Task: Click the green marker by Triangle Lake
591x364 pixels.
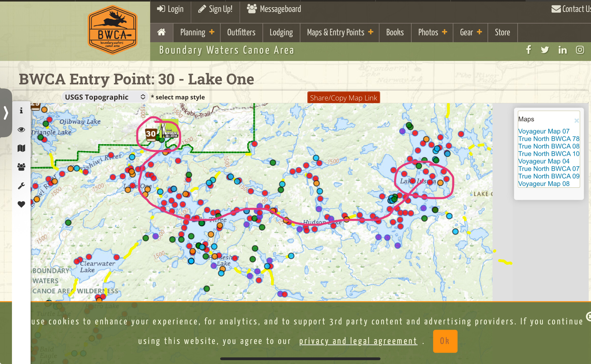Action: 40,137
